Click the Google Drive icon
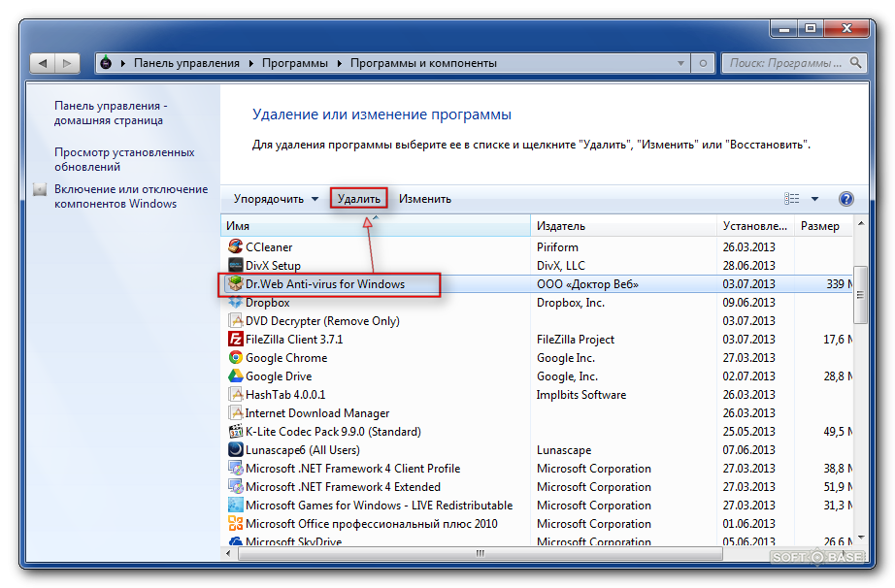 pos(235,376)
